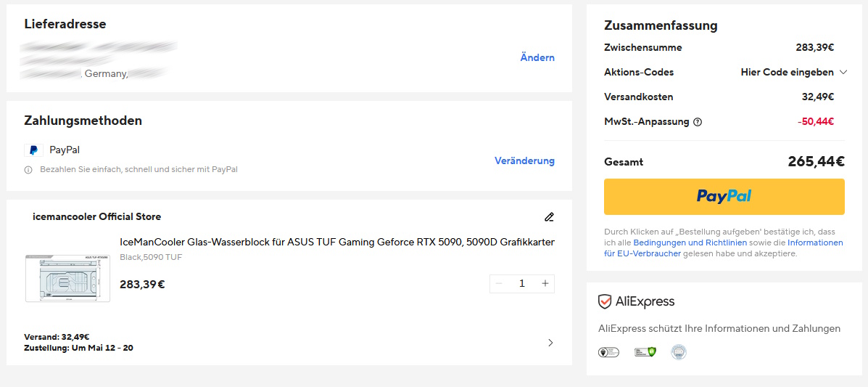Click the first security certification badge
The image size is (868, 387).
click(608, 352)
